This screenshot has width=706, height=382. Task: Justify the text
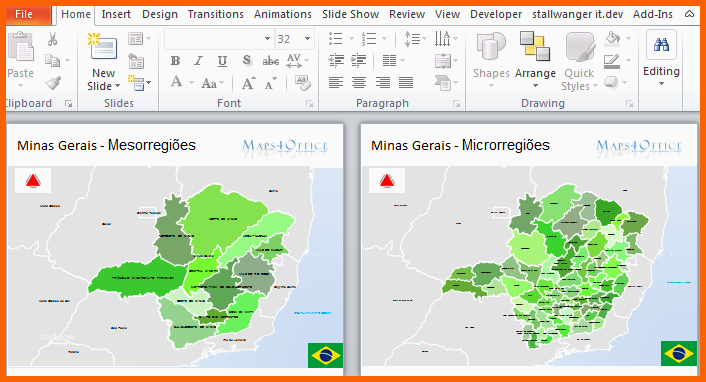point(406,82)
